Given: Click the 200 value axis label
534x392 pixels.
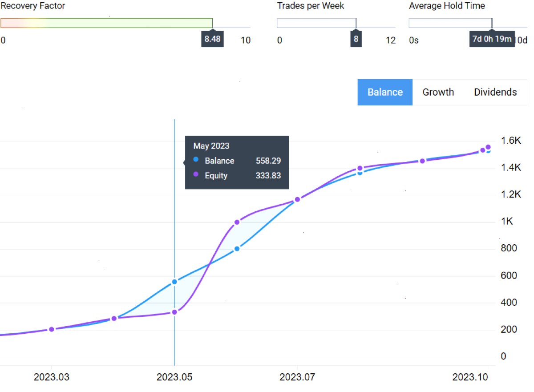Looking at the screenshot, I should 509,329.
